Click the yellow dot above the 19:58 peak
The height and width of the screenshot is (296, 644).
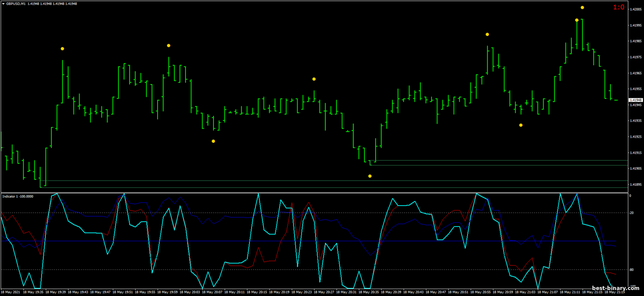[x=169, y=45]
